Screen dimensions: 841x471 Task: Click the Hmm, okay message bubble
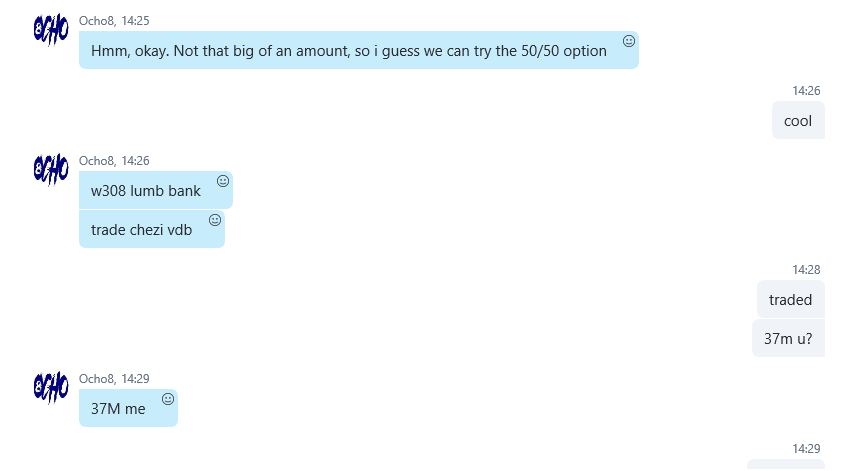pos(359,50)
